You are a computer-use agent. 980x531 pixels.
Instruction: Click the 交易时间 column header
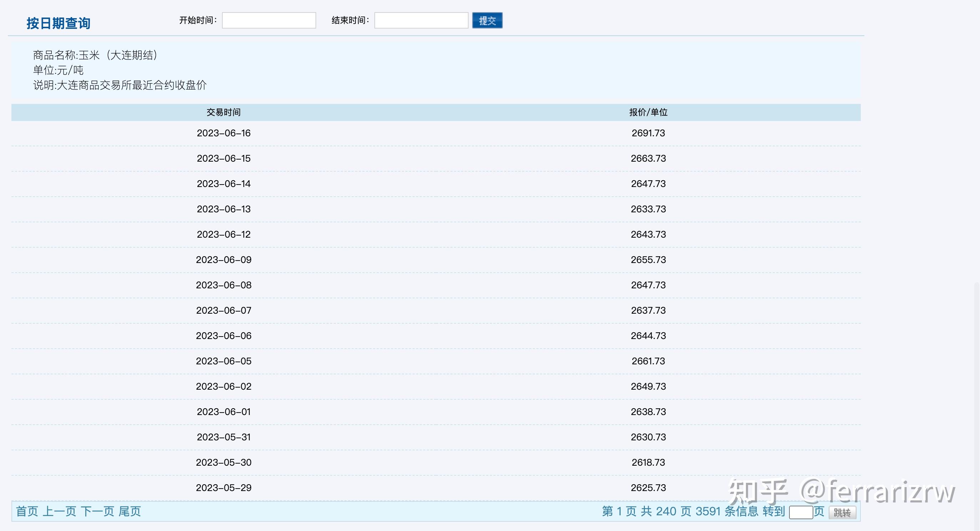(x=224, y=112)
